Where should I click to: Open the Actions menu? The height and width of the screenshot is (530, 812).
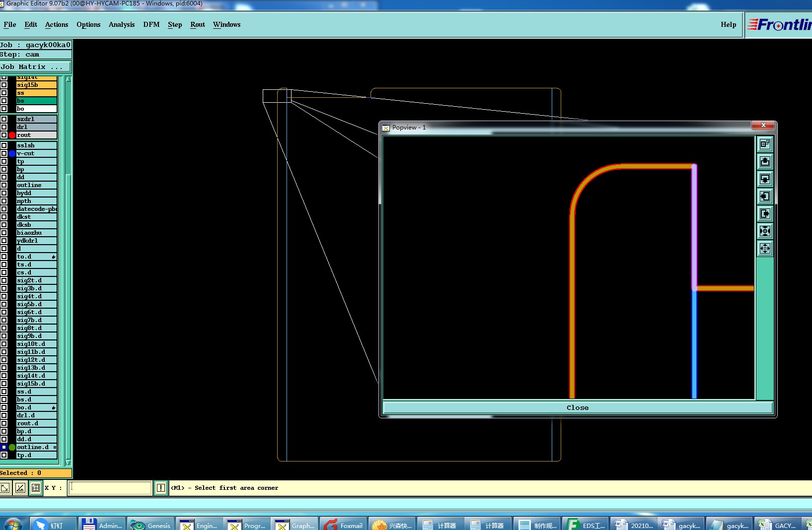pos(57,24)
